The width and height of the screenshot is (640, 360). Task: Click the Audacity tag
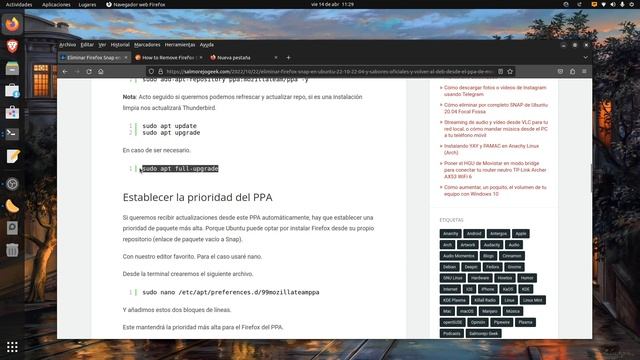click(491, 245)
